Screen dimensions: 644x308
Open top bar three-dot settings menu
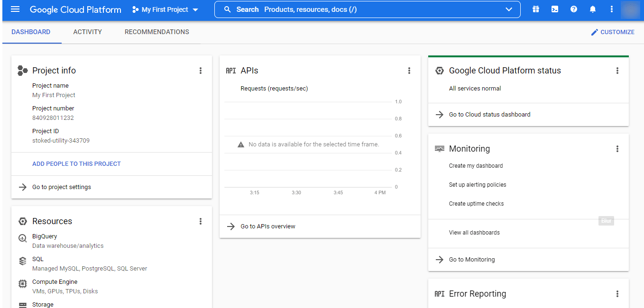(x=612, y=9)
